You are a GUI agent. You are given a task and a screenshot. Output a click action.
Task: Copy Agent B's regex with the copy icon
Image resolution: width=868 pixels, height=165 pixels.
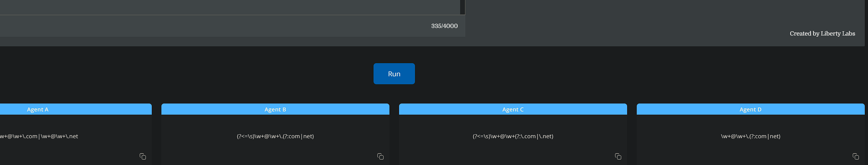pos(380,156)
